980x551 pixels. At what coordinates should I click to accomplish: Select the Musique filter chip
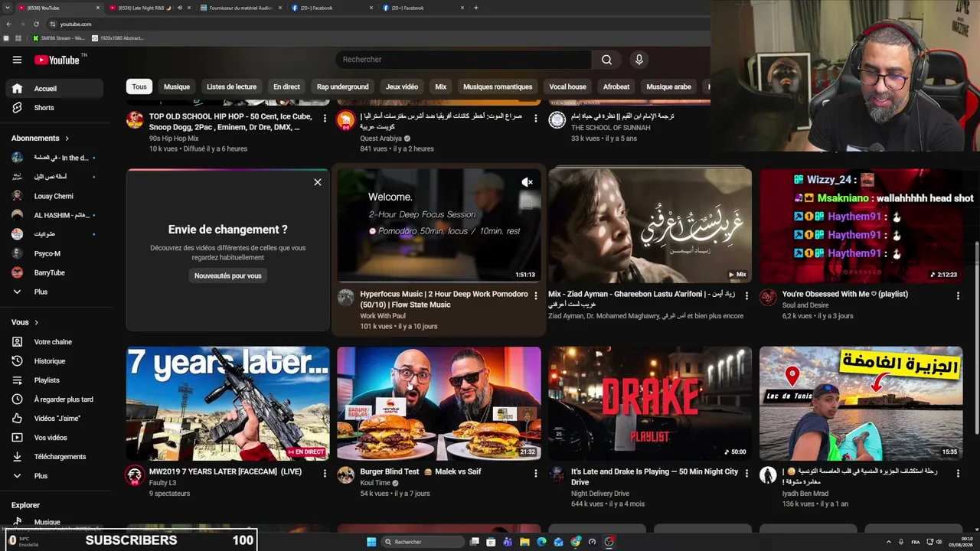click(177, 86)
